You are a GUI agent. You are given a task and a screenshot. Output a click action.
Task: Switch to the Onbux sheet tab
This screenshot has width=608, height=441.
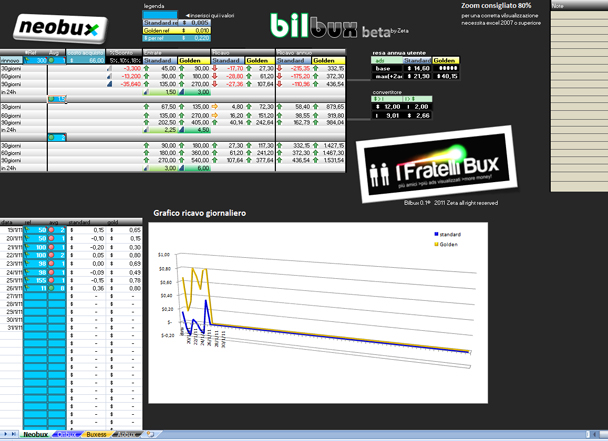tap(67, 434)
